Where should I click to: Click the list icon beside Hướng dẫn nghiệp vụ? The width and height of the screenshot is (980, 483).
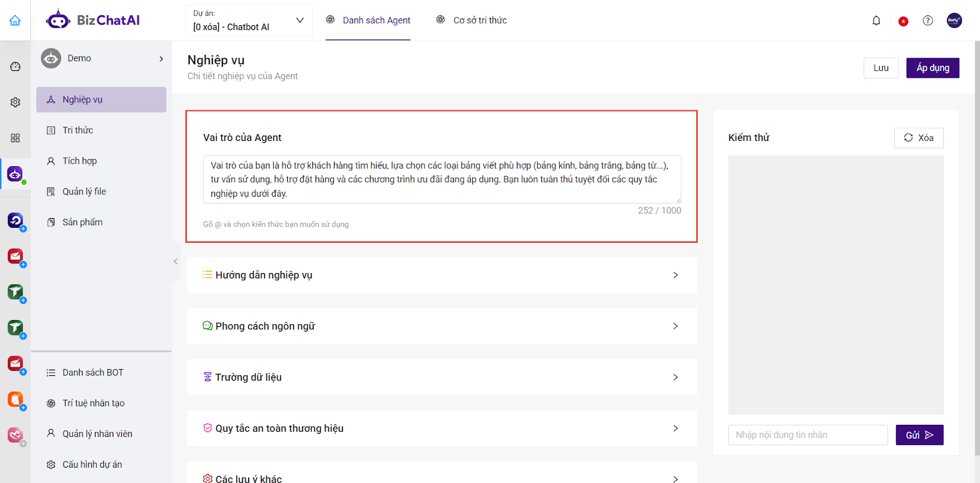208,275
